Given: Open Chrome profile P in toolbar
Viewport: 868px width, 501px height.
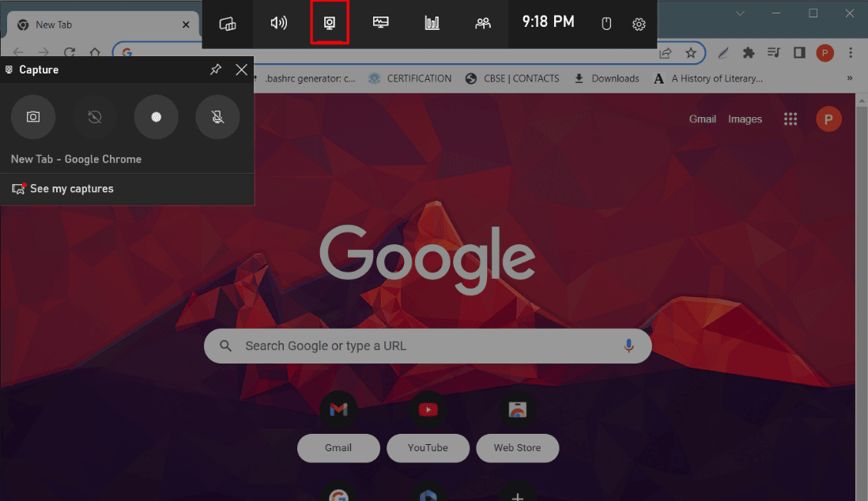Looking at the screenshot, I should coord(825,53).
